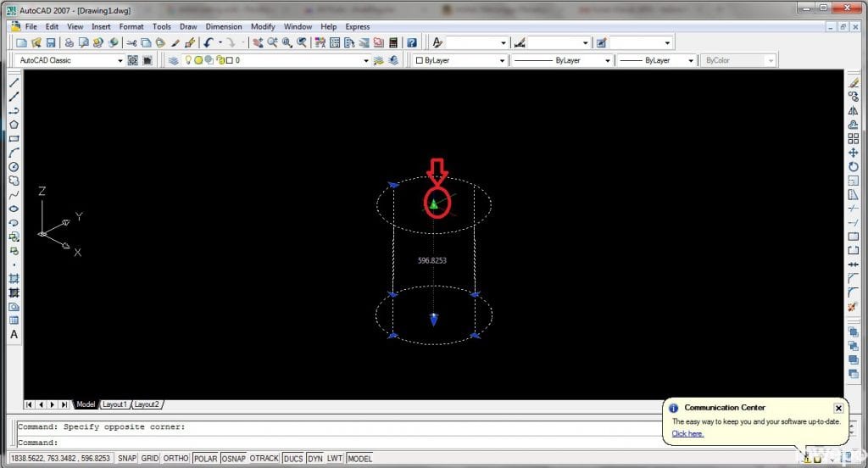Open the QuickCalc calculator icon
The image size is (868, 468).
click(392, 42)
